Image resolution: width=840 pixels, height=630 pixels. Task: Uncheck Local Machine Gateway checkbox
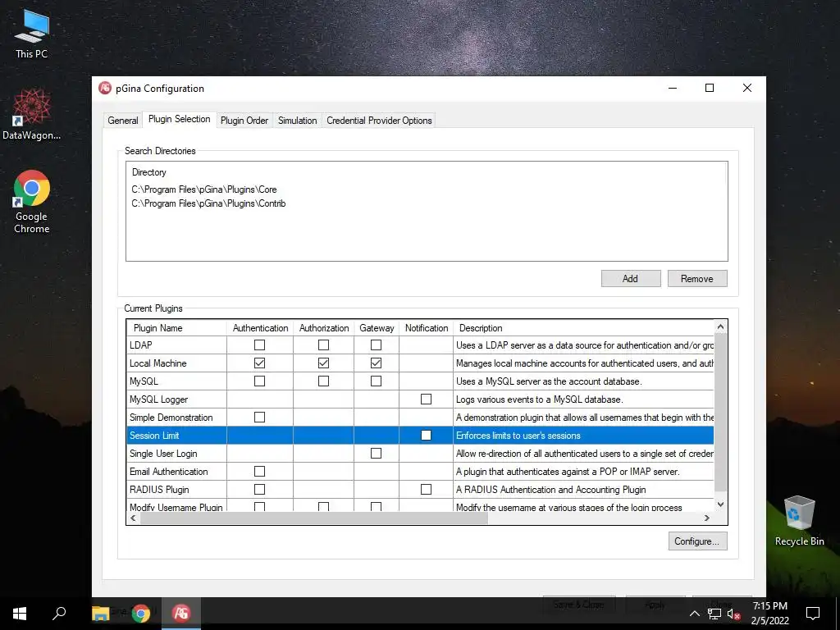point(376,363)
